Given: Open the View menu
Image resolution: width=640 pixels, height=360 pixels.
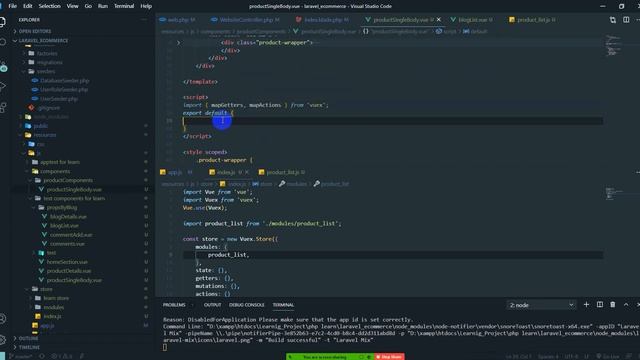Looking at the screenshot, I should coord(72,6).
